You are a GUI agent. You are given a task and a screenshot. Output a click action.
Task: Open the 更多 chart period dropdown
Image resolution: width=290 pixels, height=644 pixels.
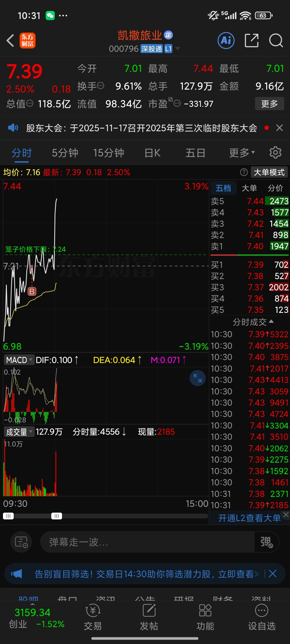[x=242, y=153]
